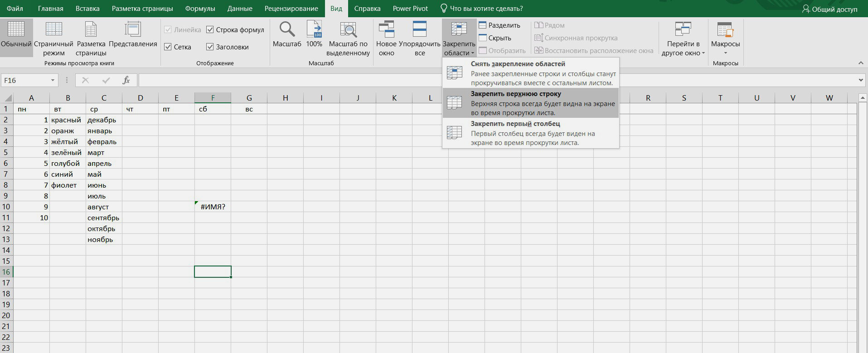Set zoom with the 100% icon
The image size is (868, 353).
[x=314, y=30]
